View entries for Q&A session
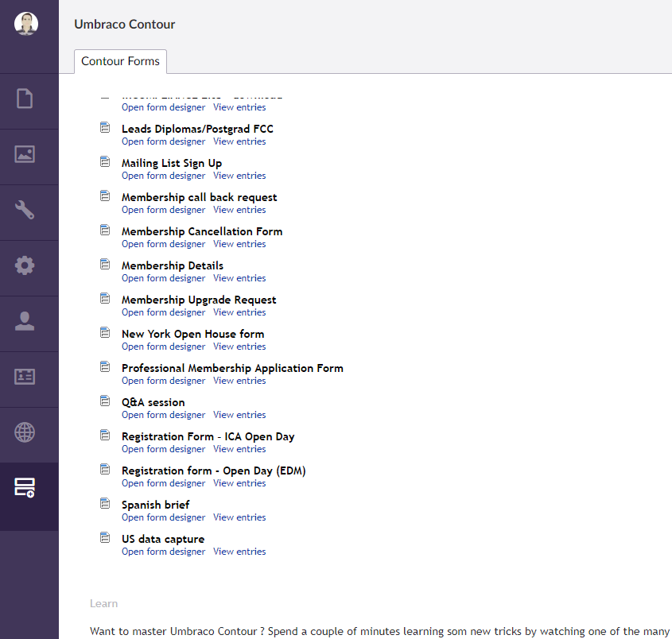The width and height of the screenshot is (672, 639). tap(239, 415)
